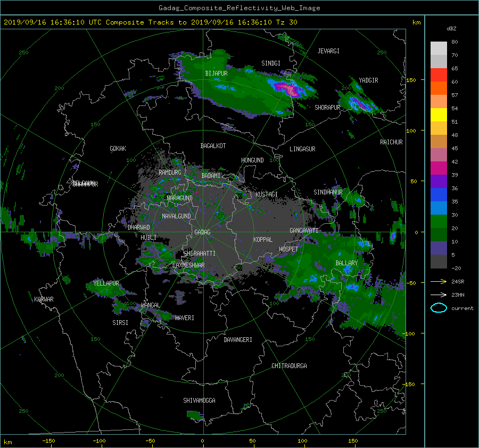The height and width of the screenshot is (448, 479).
Task: Click the yellow 24SR track arrow icon
Action: pos(439,281)
